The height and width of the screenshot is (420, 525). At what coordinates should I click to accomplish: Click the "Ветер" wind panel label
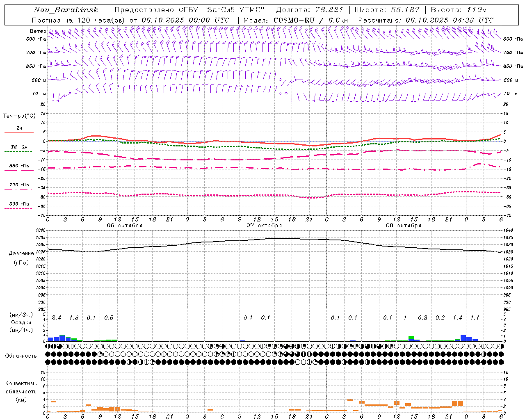(x=38, y=31)
